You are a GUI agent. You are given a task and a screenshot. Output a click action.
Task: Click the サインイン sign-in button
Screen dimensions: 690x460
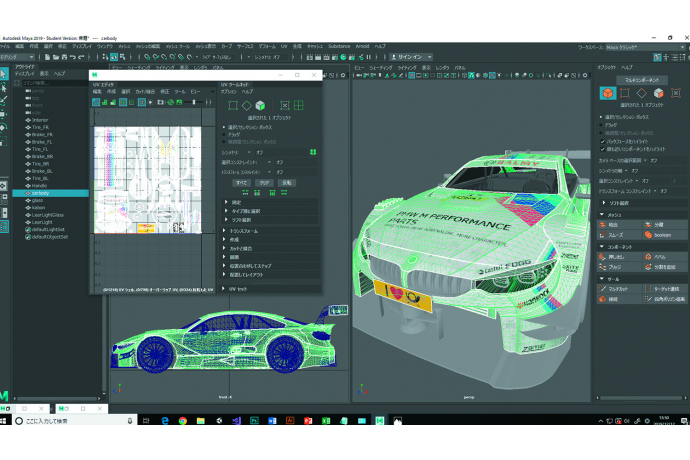(411, 57)
